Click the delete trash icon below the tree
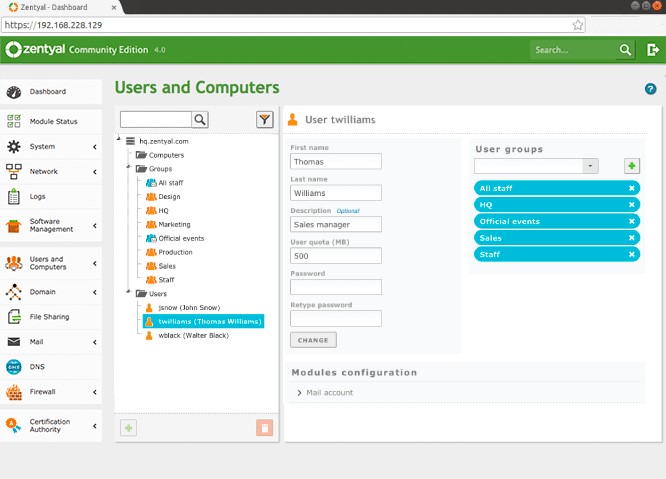This screenshot has height=479, width=666. [x=264, y=428]
